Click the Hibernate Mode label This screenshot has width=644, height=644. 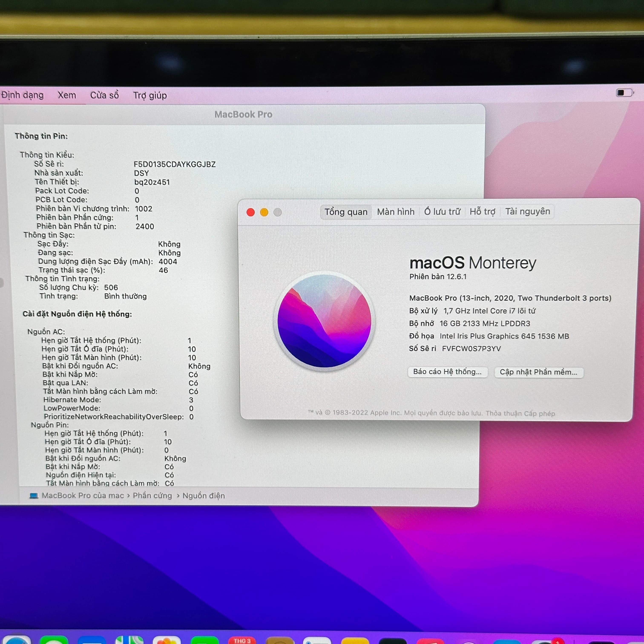[x=72, y=400]
